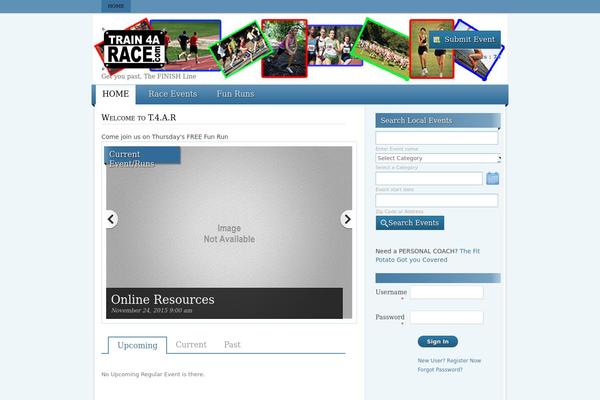
Task: Click the Welcome to T.4.A.R heading
Action: [x=139, y=118]
